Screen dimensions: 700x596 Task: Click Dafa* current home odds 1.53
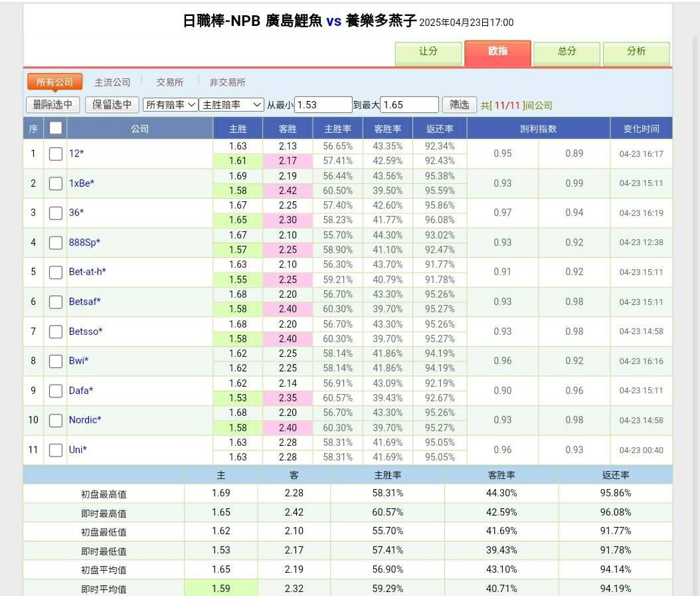[238, 398]
